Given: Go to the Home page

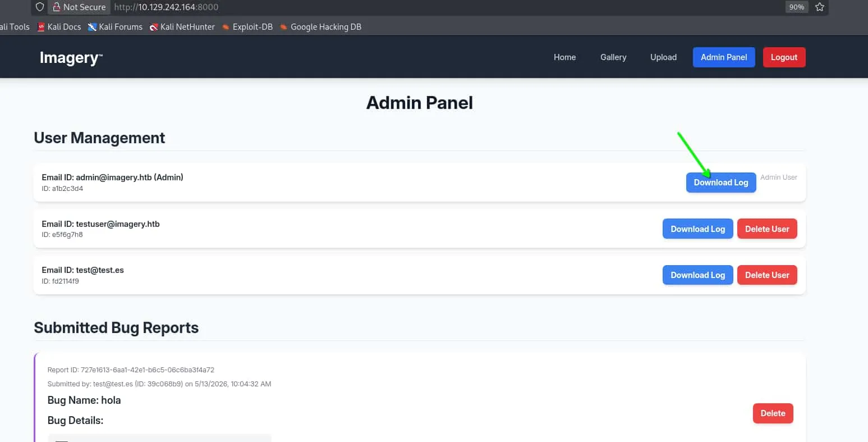Looking at the screenshot, I should coord(564,57).
